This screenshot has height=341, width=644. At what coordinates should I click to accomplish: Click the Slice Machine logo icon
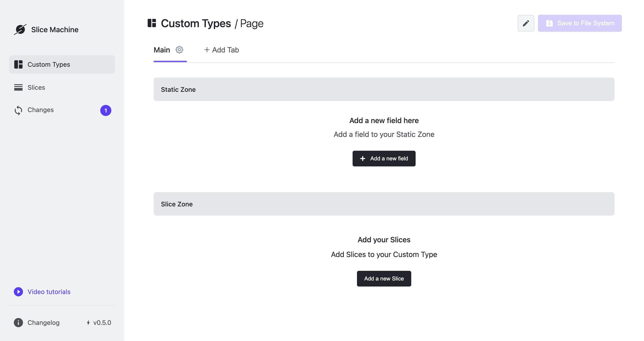tap(20, 29)
